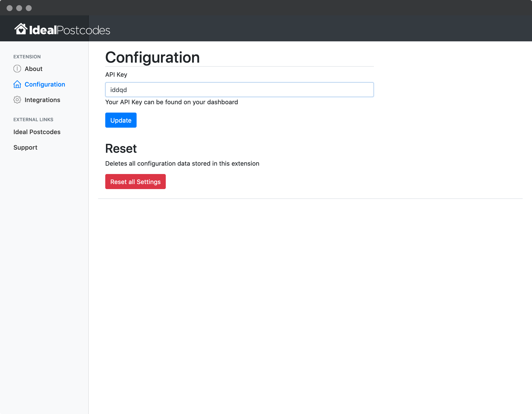532x414 pixels.
Task: Open Support external link
Action: click(26, 147)
